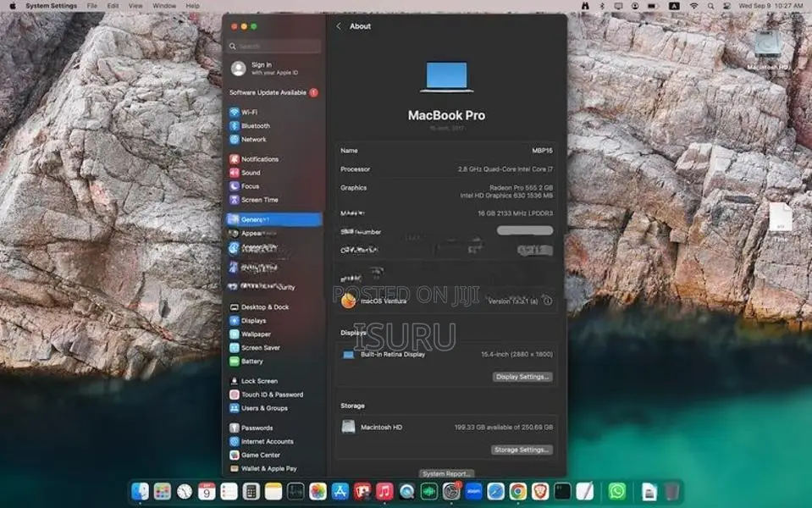Open Spotlight search in menu bar
The image size is (812, 508).
(x=710, y=6)
